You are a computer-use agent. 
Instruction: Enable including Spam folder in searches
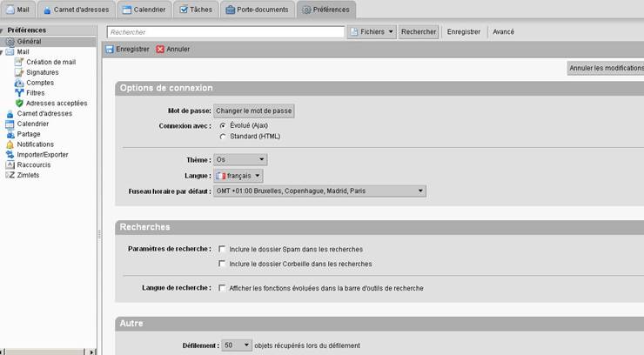coord(223,249)
